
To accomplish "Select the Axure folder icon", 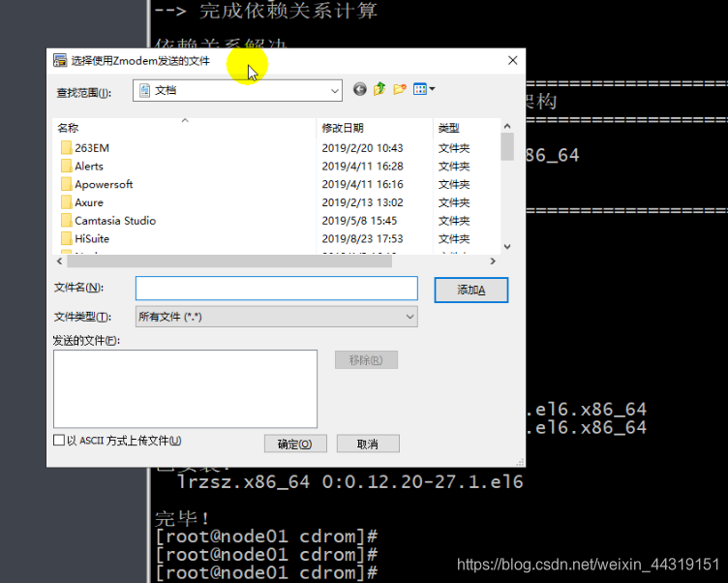I will (x=67, y=202).
